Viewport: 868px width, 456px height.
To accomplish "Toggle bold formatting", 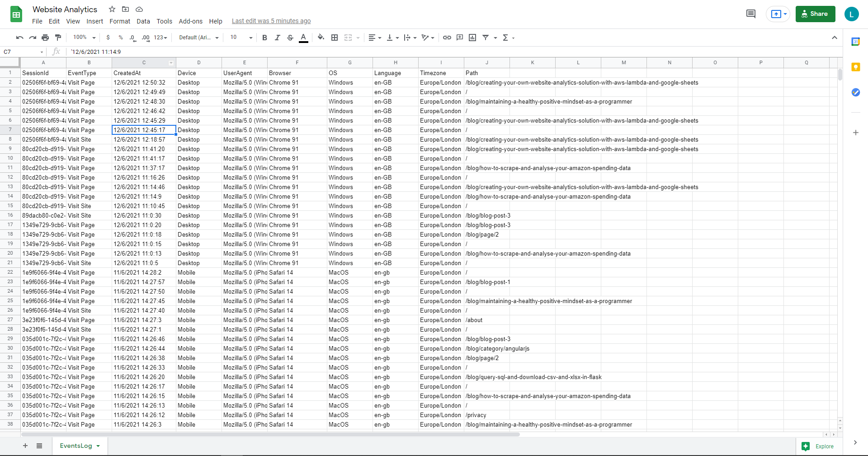I will [264, 38].
